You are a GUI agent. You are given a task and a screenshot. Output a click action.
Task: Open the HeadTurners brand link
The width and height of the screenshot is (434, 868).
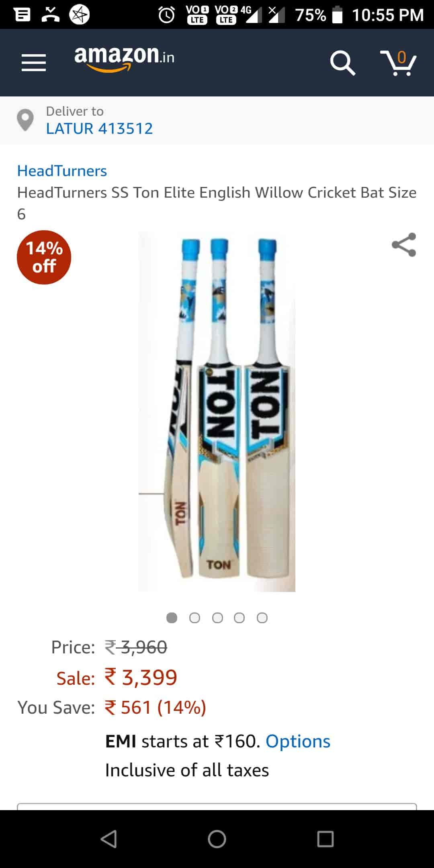(62, 171)
